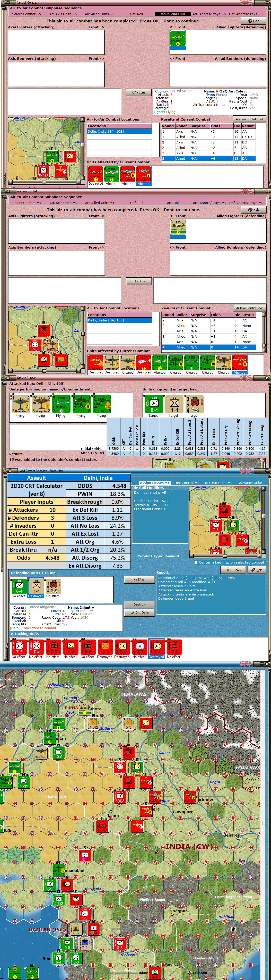Click the destroyed Wellington bomber counter
The height and width of the screenshot is (980, 271).
click(x=112, y=363)
